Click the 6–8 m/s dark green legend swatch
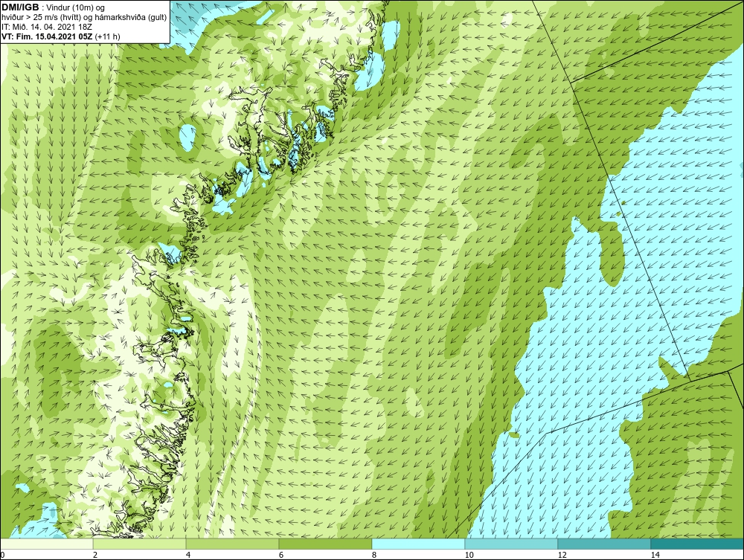 pyautogui.click(x=326, y=544)
